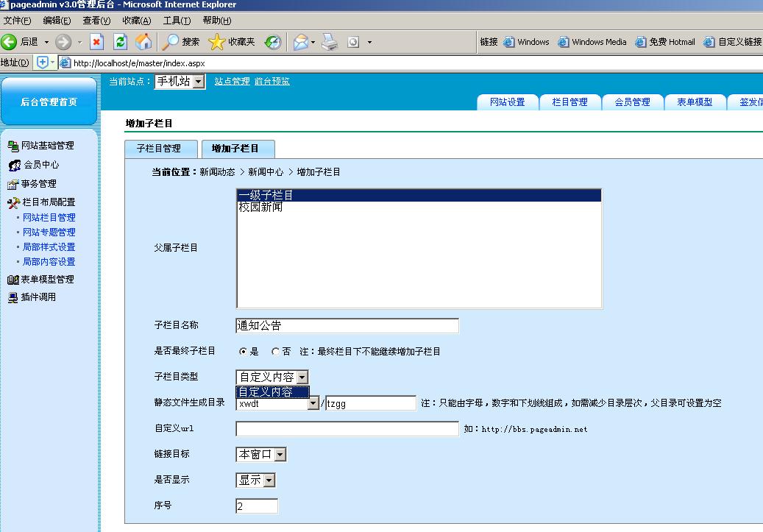Open the 工具 menu in menu bar
This screenshot has width=763, height=532.
coord(177,21)
